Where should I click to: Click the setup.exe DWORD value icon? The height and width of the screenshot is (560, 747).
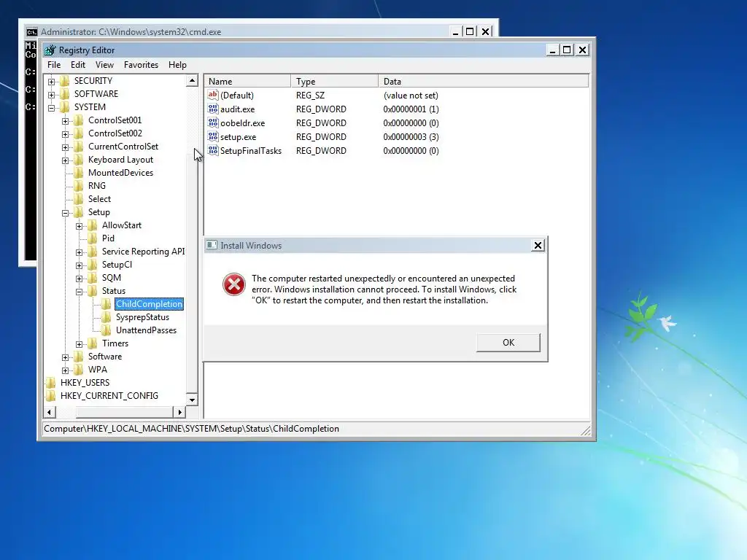[x=213, y=136]
